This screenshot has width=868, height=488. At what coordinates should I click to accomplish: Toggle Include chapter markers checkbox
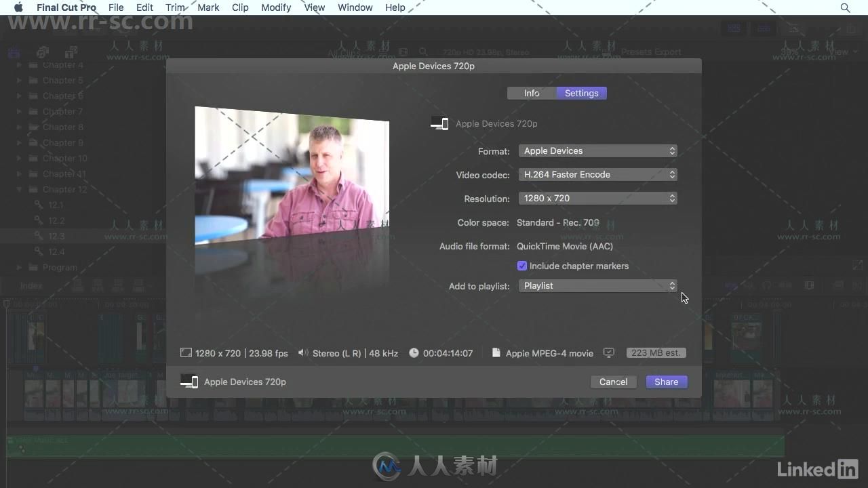522,266
